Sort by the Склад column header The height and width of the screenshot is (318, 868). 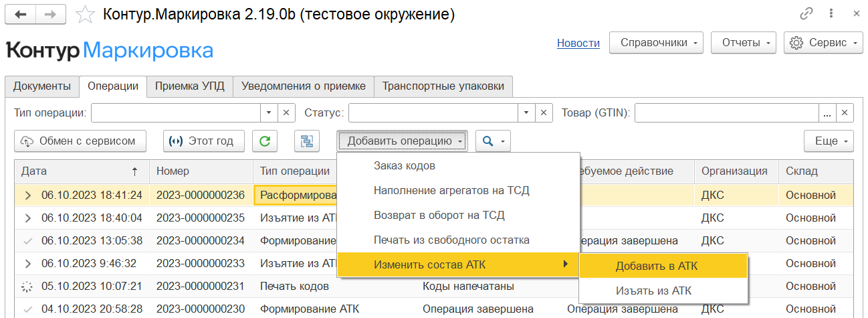(x=816, y=171)
